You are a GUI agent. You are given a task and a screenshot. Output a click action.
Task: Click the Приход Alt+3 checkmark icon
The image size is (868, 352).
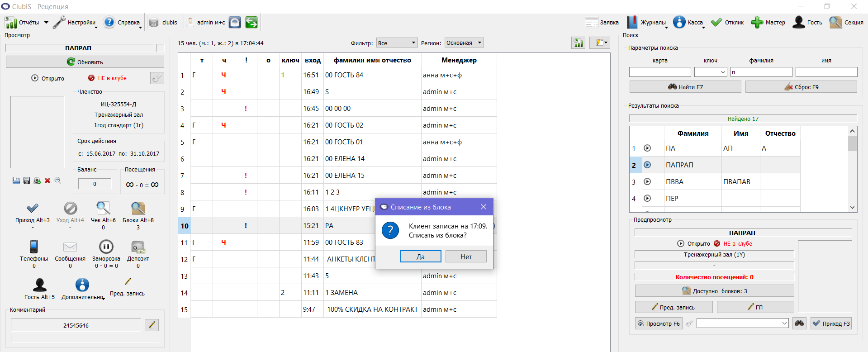click(x=33, y=208)
